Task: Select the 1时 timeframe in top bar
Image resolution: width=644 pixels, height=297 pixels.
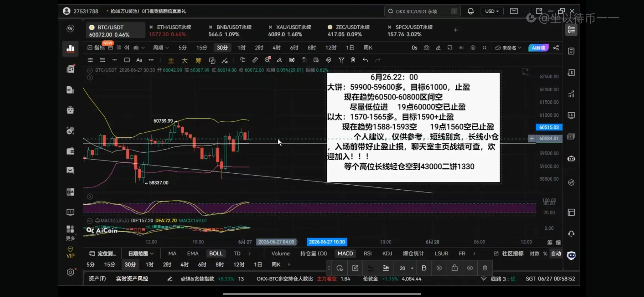Action: tap(241, 48)
